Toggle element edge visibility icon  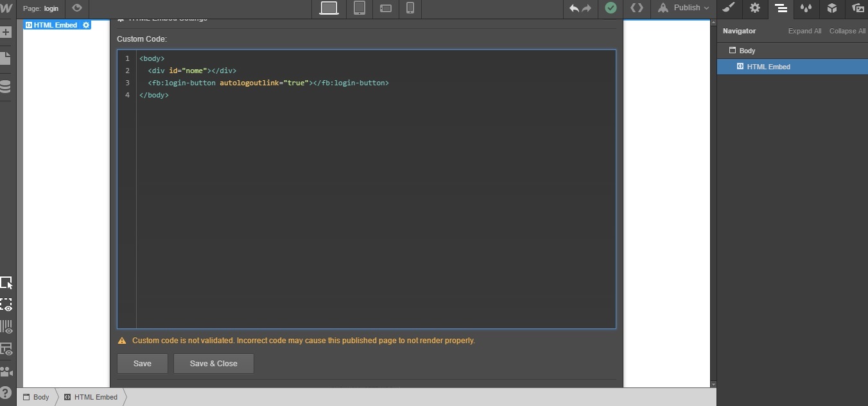(x=6, y=305)
